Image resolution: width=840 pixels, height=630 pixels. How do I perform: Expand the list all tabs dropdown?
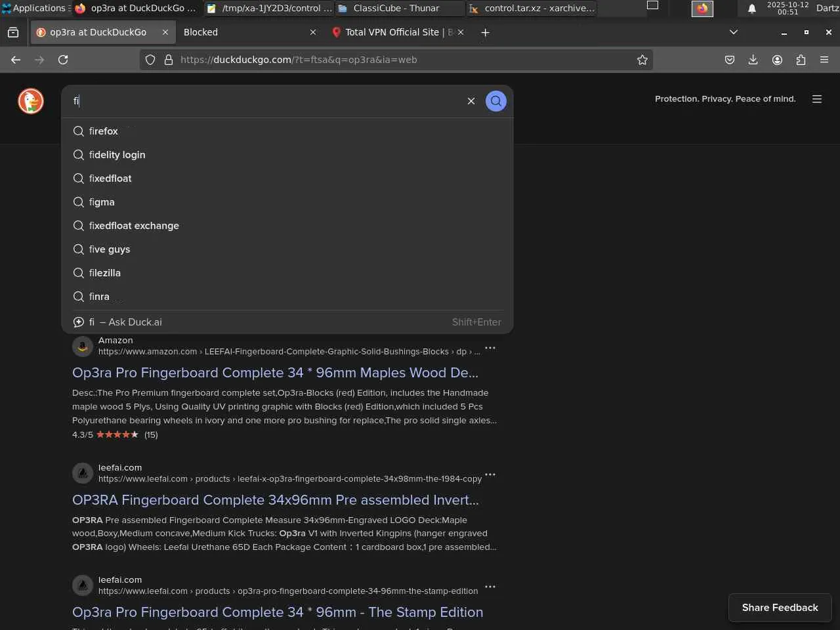pyautogui.click(x=734, y=32)
